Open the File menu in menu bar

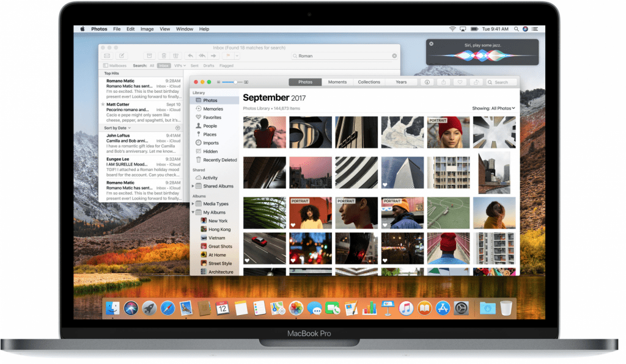(x=117, y=29)
